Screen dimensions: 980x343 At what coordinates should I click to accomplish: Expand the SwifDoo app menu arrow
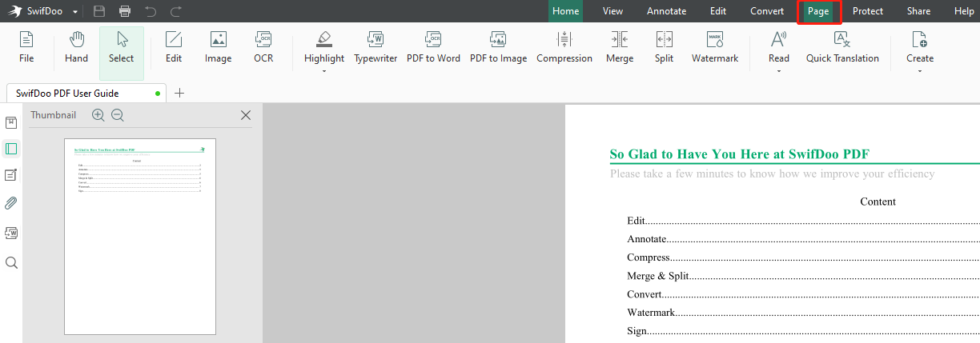pyautogui.click(x=75, y=12)
